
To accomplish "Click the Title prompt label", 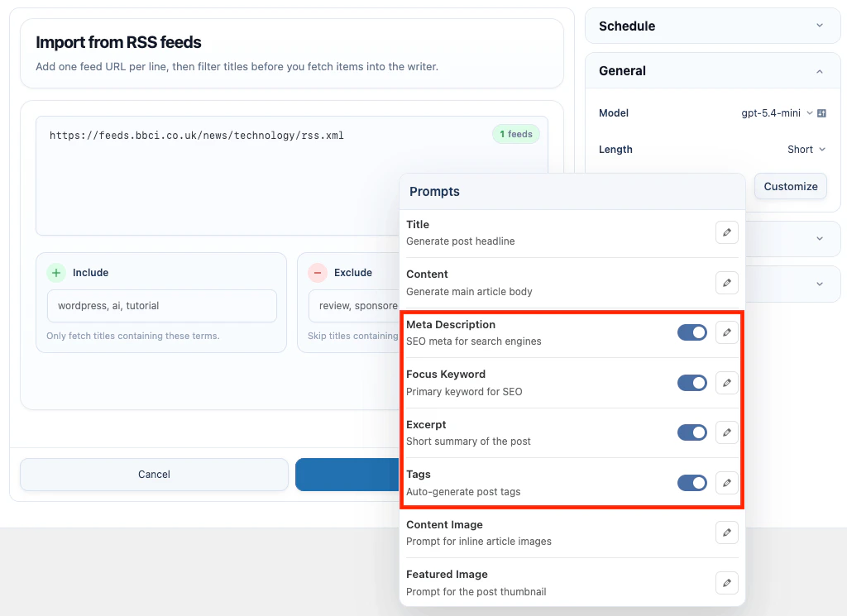I will (x=418, y=225).
